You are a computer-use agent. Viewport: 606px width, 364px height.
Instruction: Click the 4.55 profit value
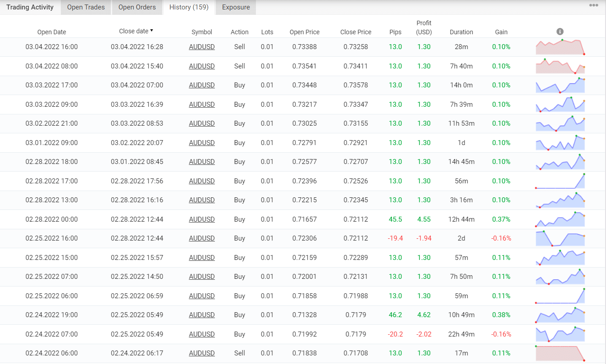click(424, 219)
